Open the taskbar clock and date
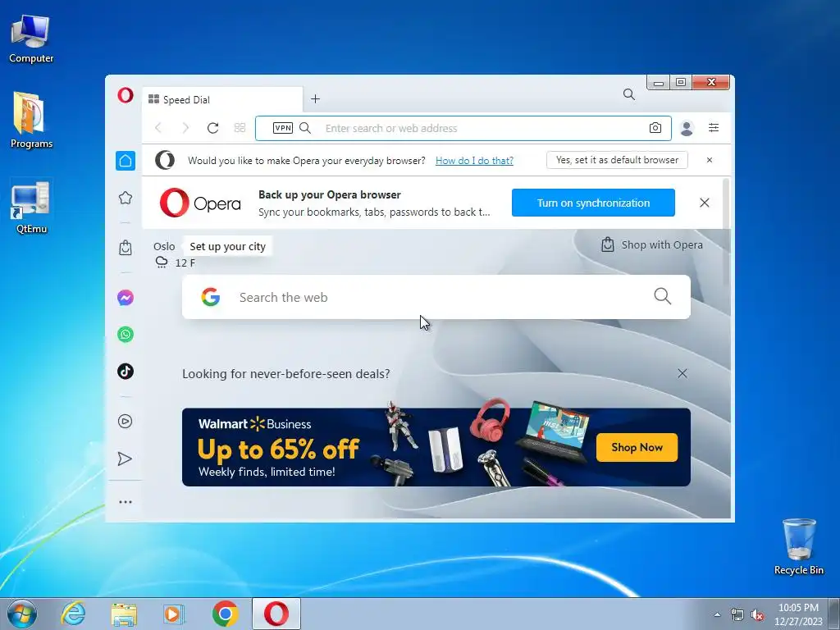This screenshot has width=840, height=630. pyautogui.click(x=798, y=614)
